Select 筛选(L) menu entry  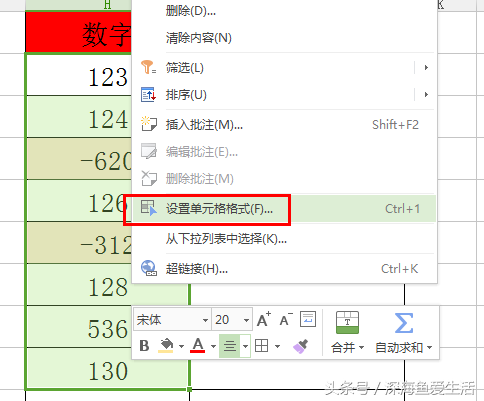coord(284,68)
